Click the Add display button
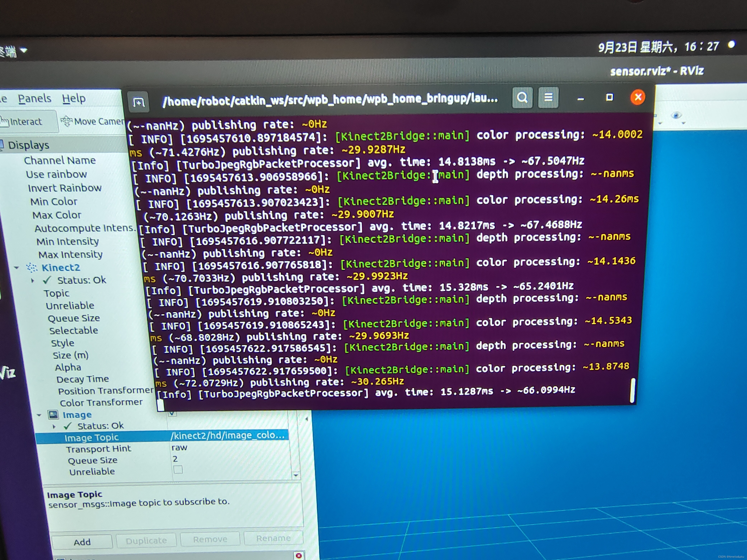The image size is (747, 560). coord(82,542)
